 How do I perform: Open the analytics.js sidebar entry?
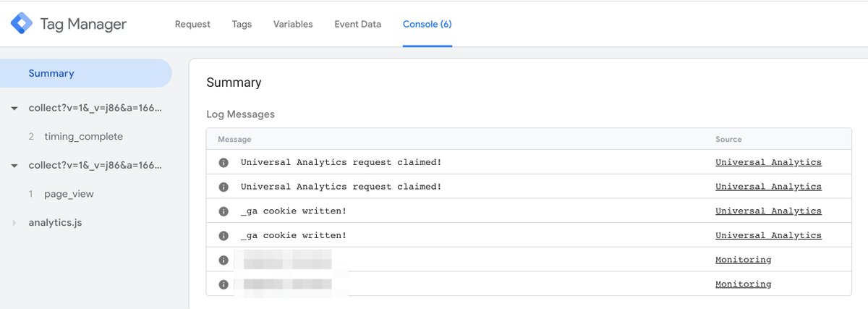[55, 223]
